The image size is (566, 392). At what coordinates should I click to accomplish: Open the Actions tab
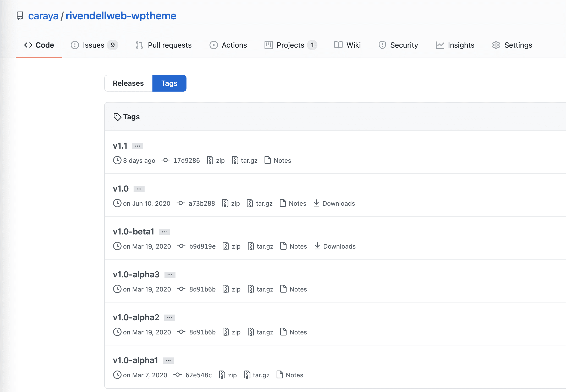click(228, 45)
